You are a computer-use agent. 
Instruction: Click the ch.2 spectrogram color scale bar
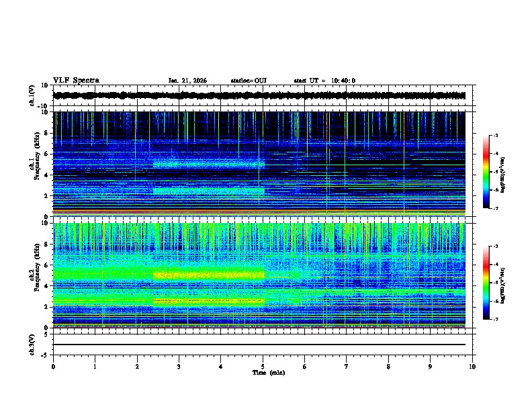click(486, 283)
